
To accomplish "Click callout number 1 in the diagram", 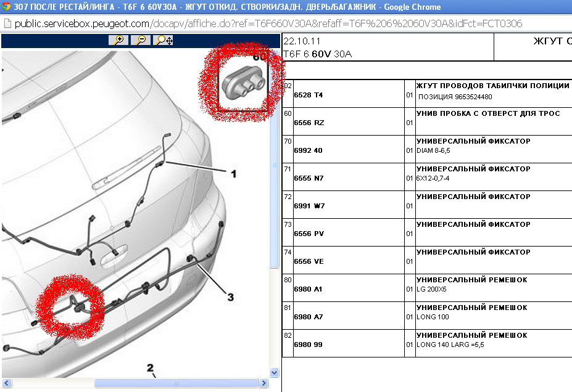I will click(x=233, y=174).
